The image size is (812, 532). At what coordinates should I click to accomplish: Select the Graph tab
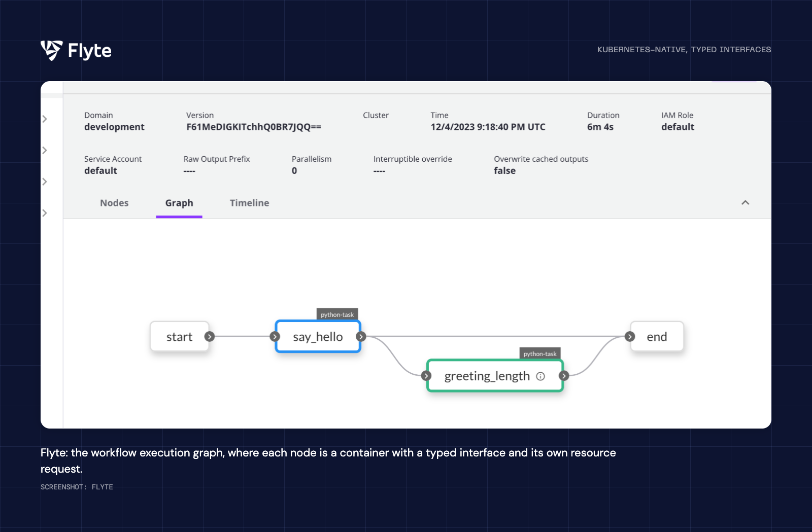(x=179, y=203)
